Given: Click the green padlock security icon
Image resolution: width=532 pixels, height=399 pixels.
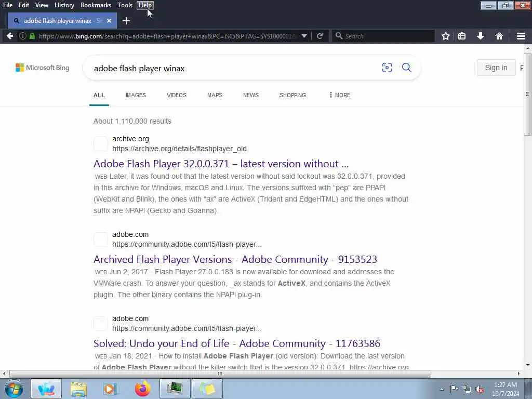Looking at the screenshot, I should [x=32, y=36].
